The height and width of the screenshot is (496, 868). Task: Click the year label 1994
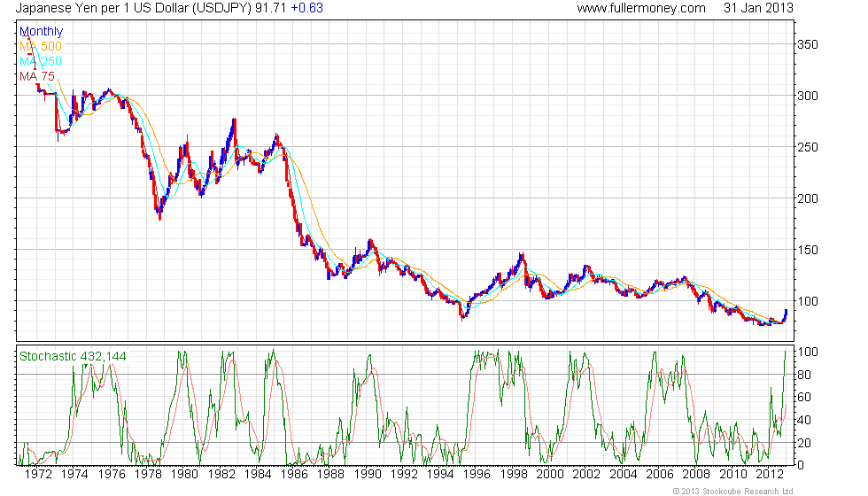pyautogui.click(x=440, y=475)
